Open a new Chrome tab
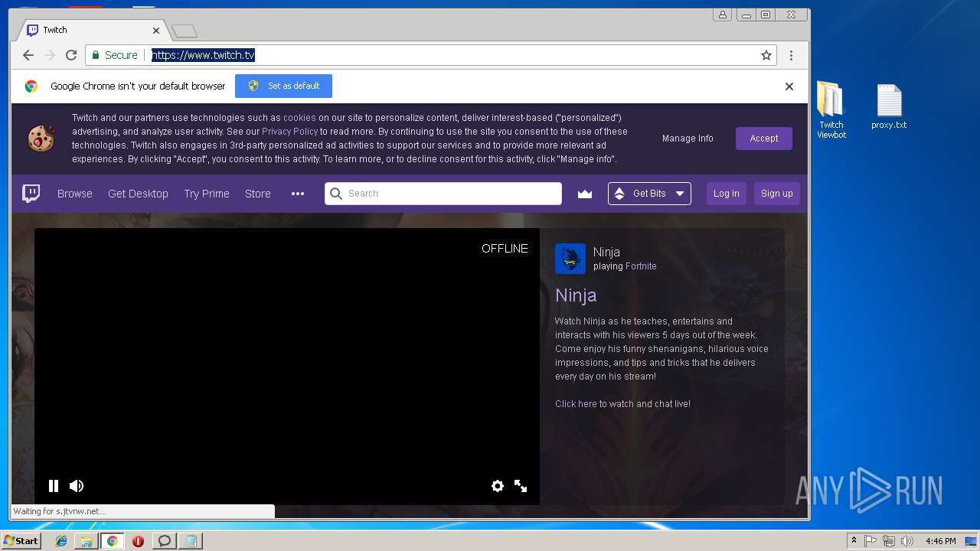 (185, 31)
